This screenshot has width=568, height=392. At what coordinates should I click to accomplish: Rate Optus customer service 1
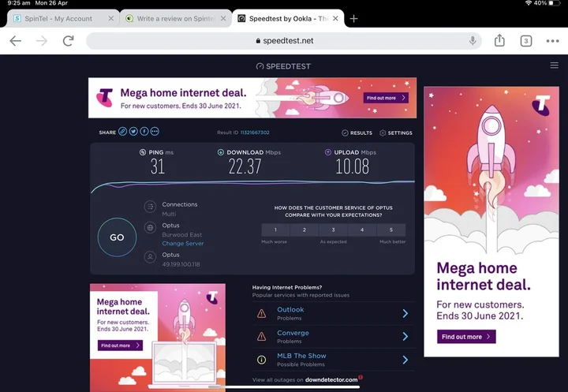(275, 230)
